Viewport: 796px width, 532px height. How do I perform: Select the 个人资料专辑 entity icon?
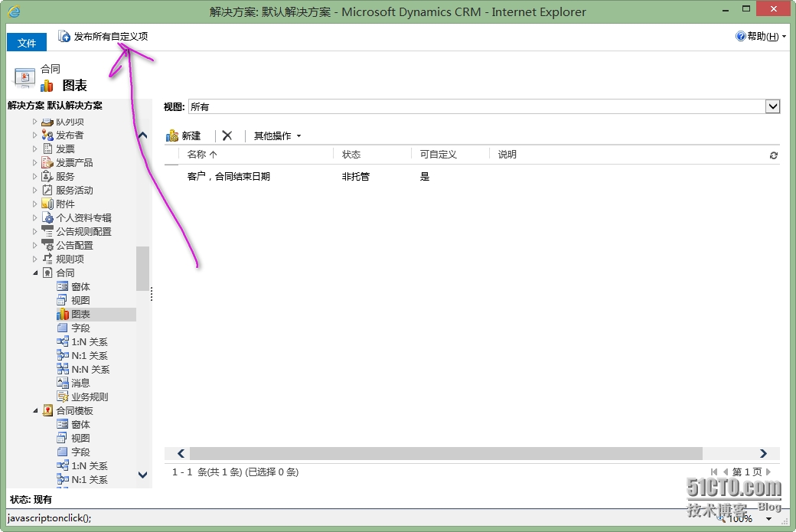click(47, 217)
